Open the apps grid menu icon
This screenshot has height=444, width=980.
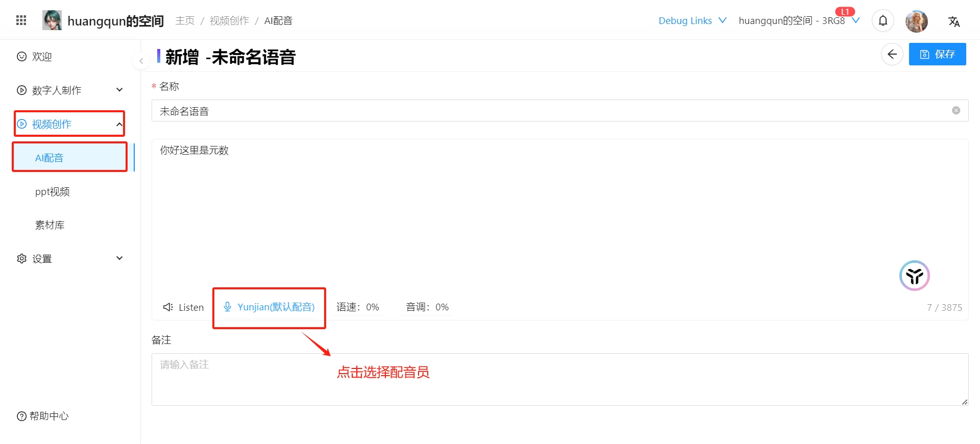click(x=21, y=20)
